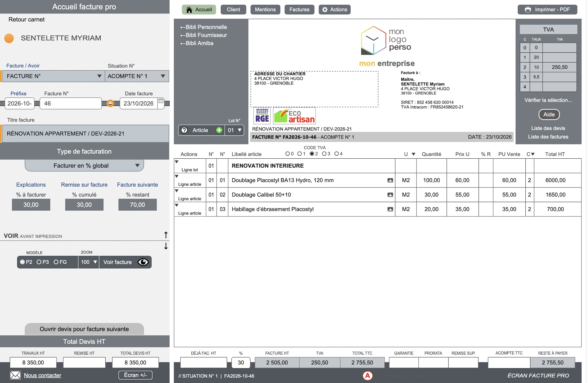Image resolution: width=588 pixels, height=383 pixels.
Task: Open the ACOMPTE N° 1 situation dropdown
Action: pyautogui.click(x=137, y=76)
